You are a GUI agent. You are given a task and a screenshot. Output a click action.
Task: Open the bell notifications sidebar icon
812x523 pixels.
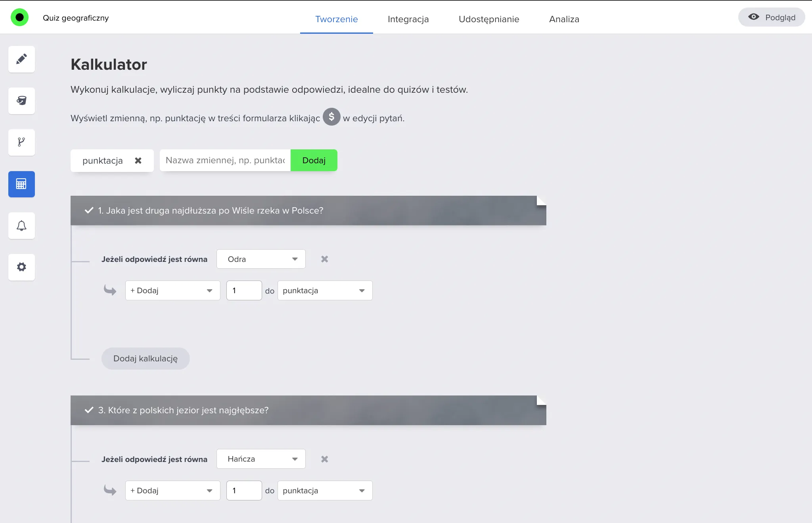pos(21,225)
